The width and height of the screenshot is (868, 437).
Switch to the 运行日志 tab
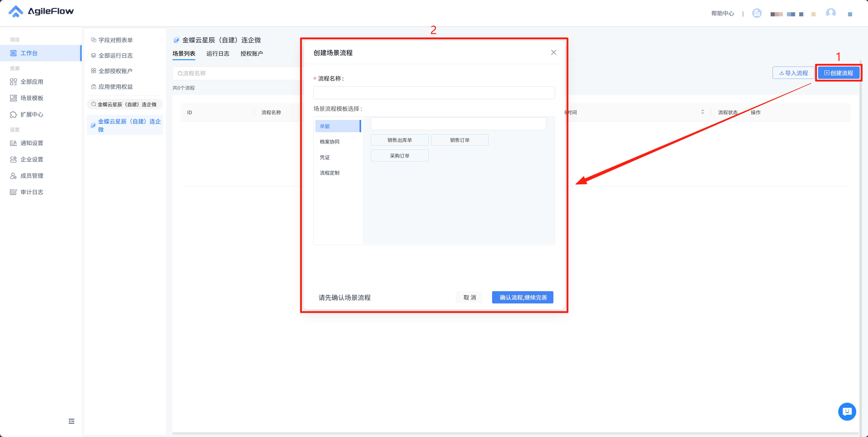tap(218, 54)
